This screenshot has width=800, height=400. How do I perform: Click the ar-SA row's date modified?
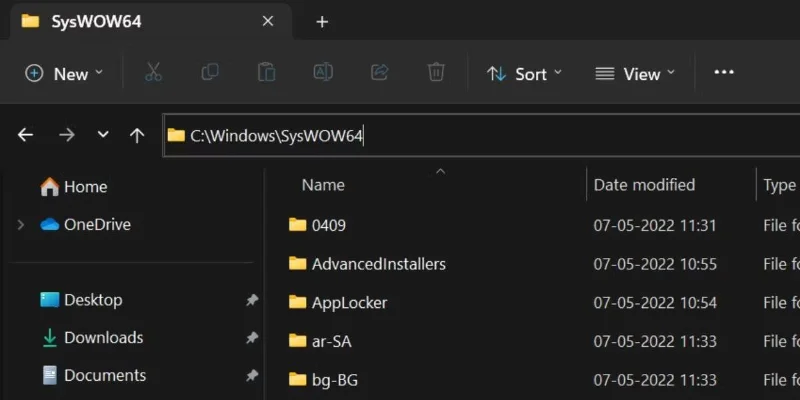[655, 341]
